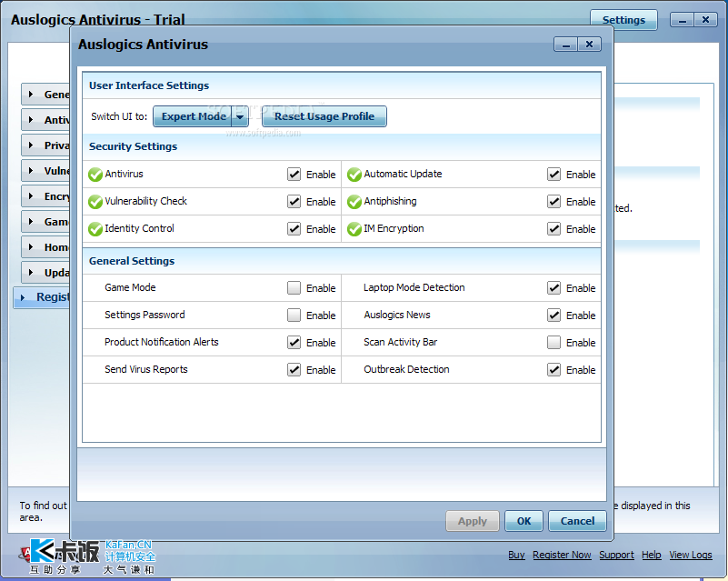Toggle Send Virus Reports checkbox
Viewport: 728px width, 581px height.
(294, 370)
